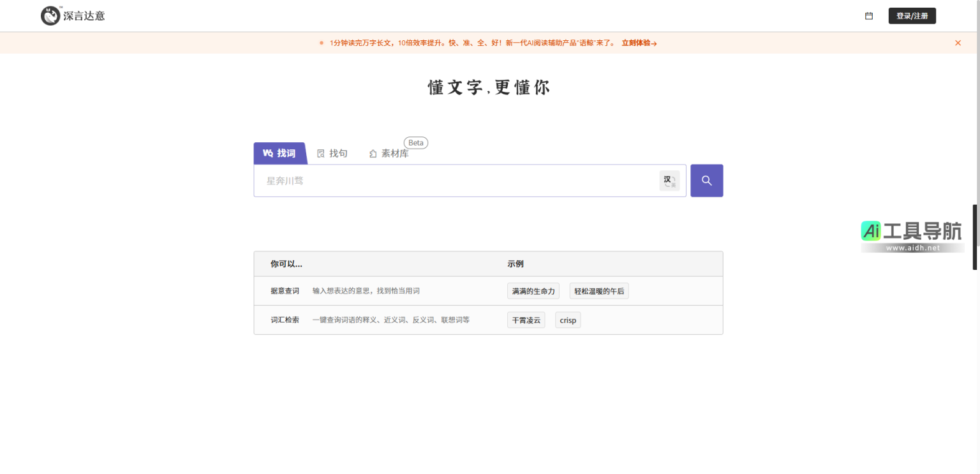
Task: Click the magnifier search icon
Action: [706, 181]
